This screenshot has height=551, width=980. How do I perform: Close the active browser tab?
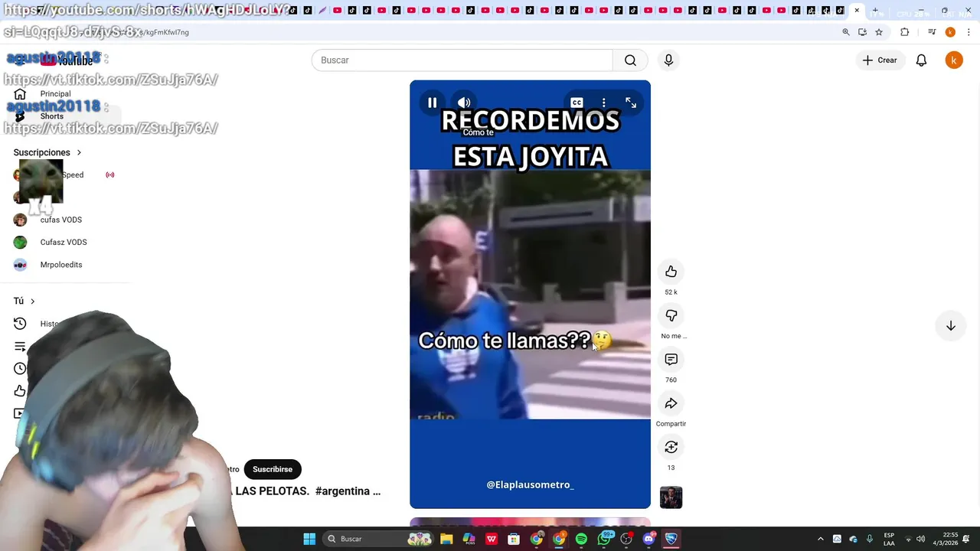(x=857, y=11)
